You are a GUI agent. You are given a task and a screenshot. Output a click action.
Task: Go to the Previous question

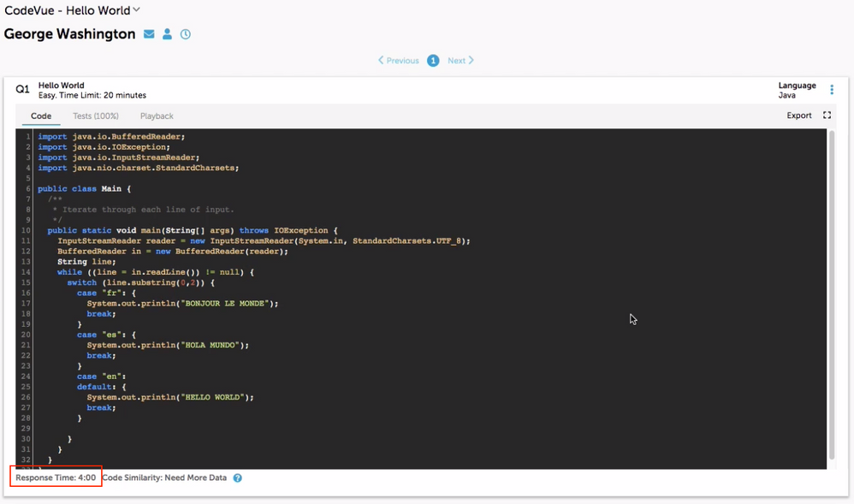[x=399, y=61]
